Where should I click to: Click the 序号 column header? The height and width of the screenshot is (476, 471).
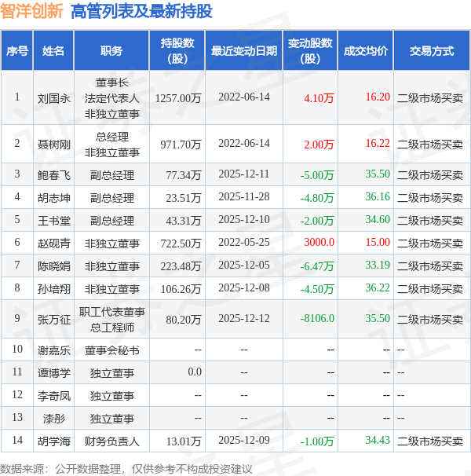17,50
